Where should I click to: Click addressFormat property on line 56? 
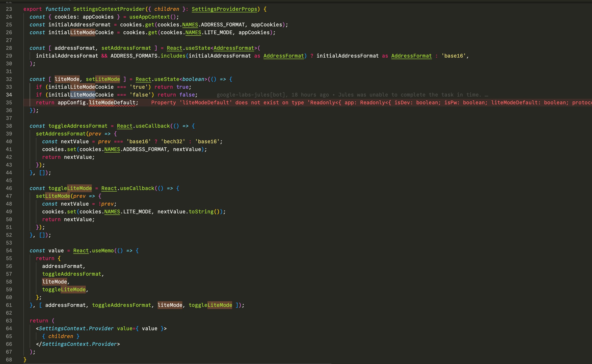(62, 266)
